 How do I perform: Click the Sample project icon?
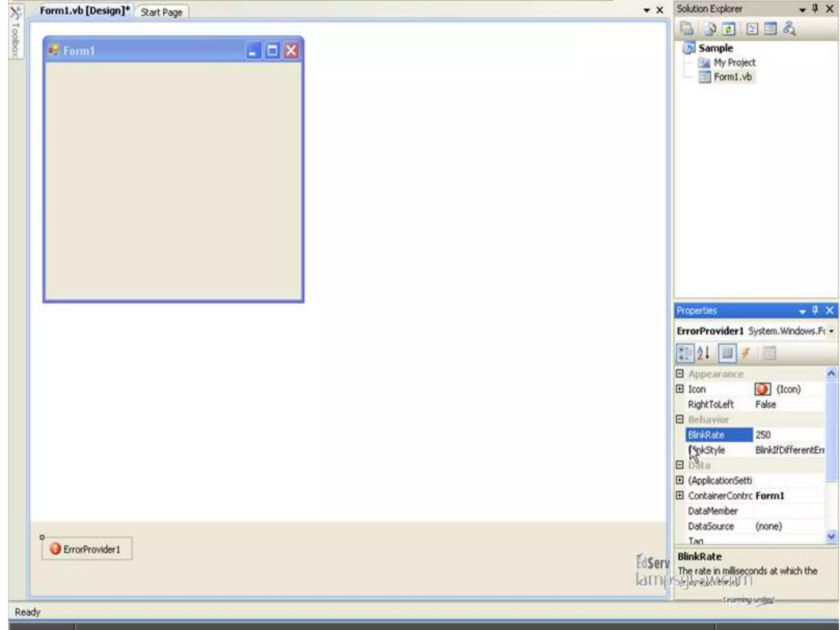tap(689, 48)
